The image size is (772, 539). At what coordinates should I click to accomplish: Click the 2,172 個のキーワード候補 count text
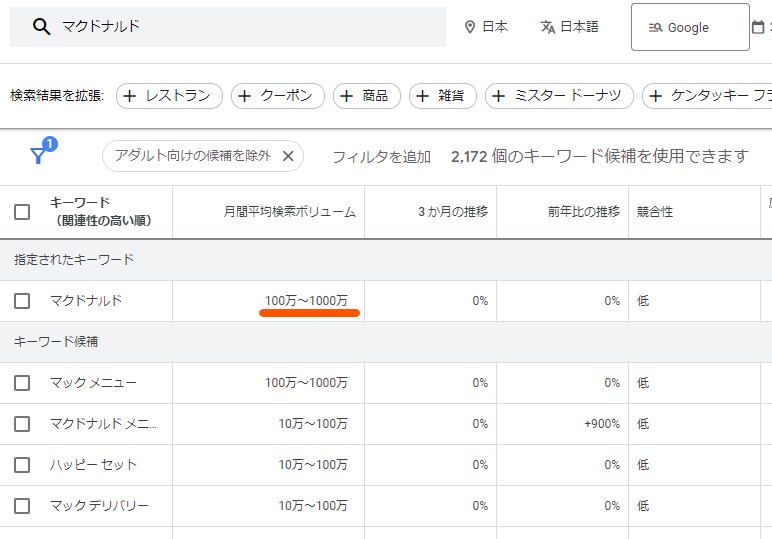600,157
